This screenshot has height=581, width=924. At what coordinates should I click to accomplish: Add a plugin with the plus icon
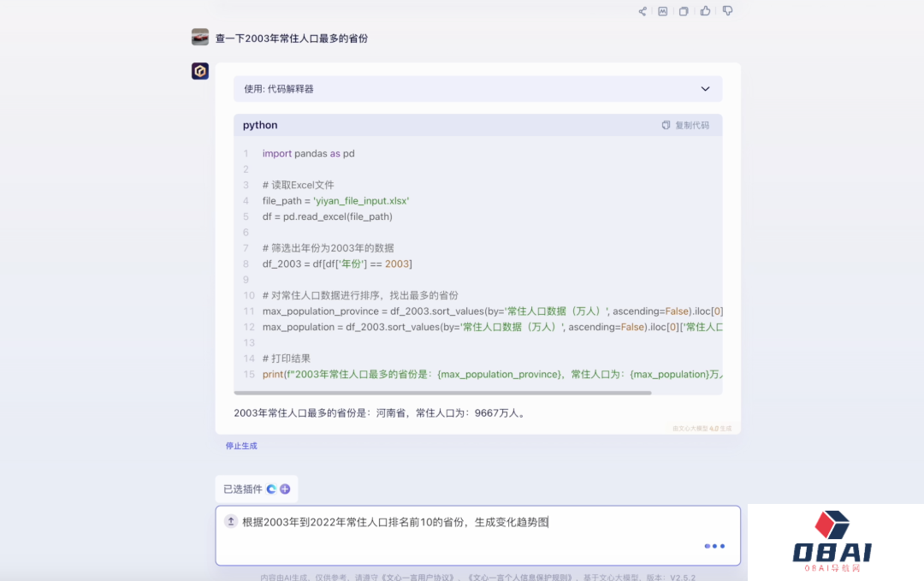pyautogui.click(x=285, y=489)
